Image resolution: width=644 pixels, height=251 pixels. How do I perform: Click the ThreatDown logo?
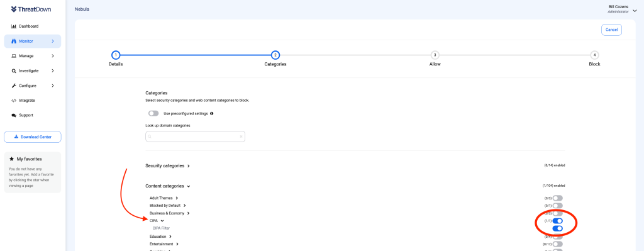tap(31, 9)
